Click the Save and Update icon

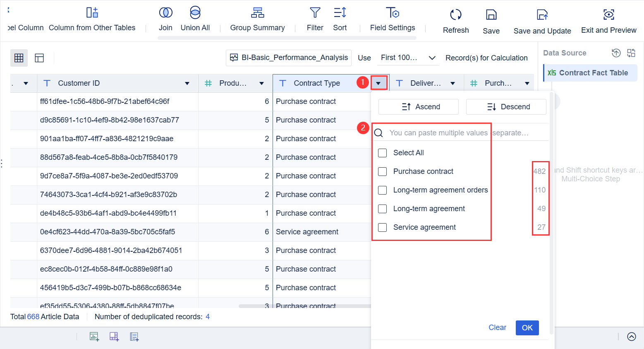pos(542,15)
